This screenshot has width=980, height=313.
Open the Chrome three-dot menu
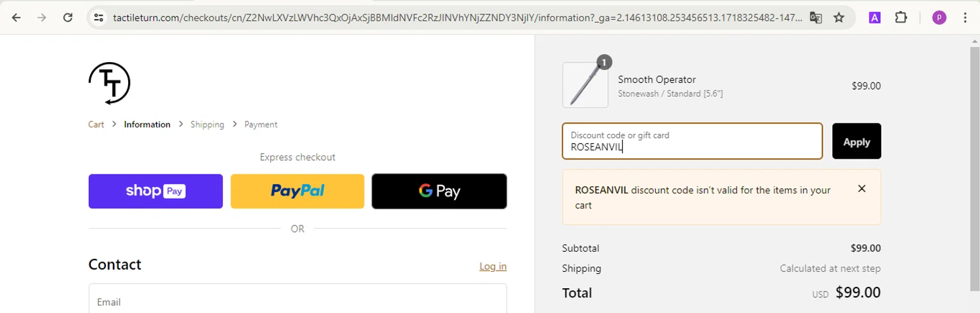(x=965, y=18)
